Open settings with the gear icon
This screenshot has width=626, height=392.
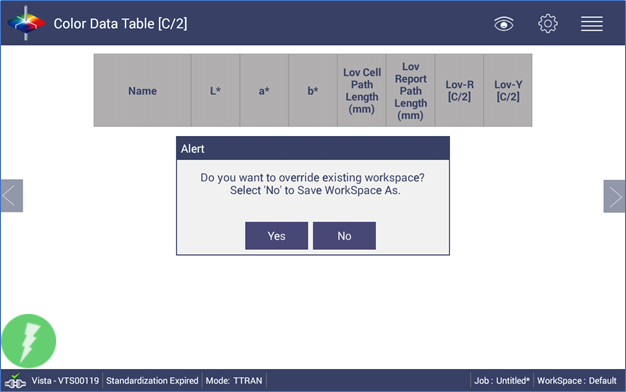click(x=548, y=24)
